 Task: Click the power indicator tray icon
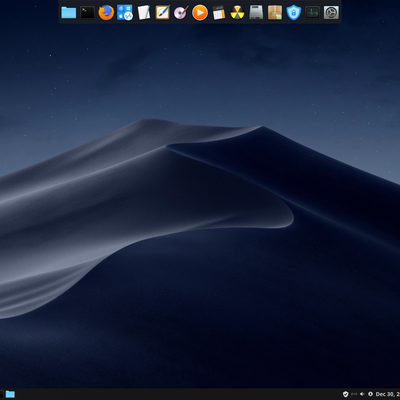pos(370,394)
